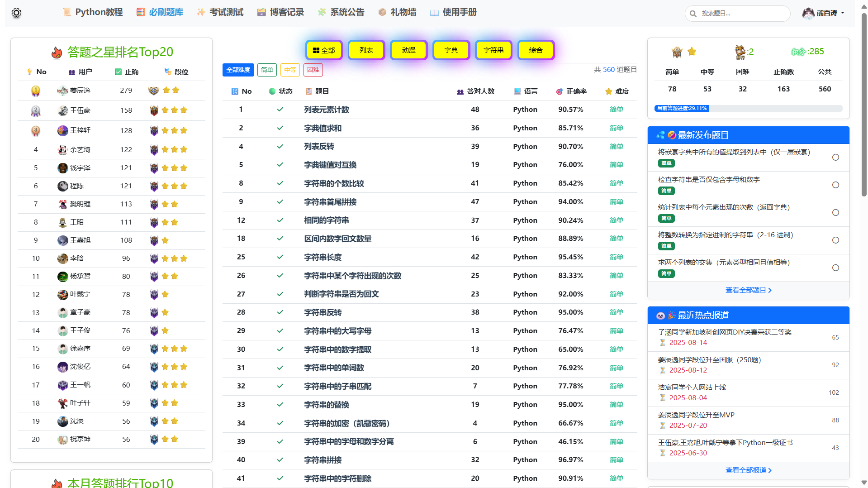Open the problem 字符串中的加密（凯撒密码）
Screen dimensions: 868x488
click(x=346, y=423)
